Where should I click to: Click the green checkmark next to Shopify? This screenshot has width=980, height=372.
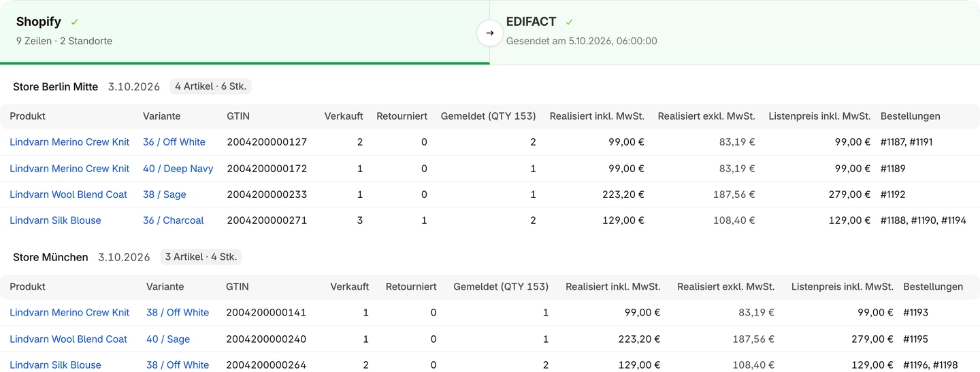point(75,22)
